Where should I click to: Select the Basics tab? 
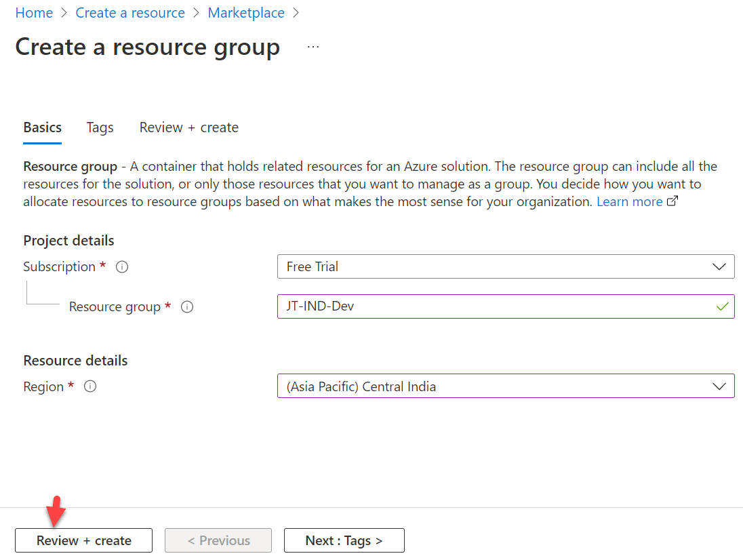pos(42,127)
